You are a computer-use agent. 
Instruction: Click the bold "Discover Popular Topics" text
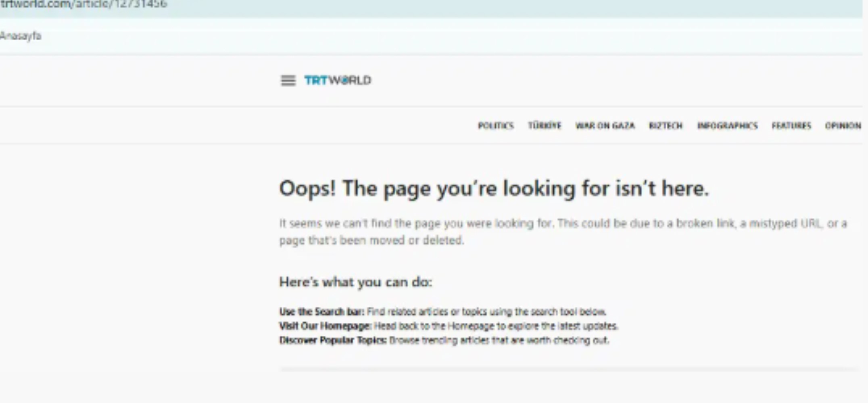333,340
